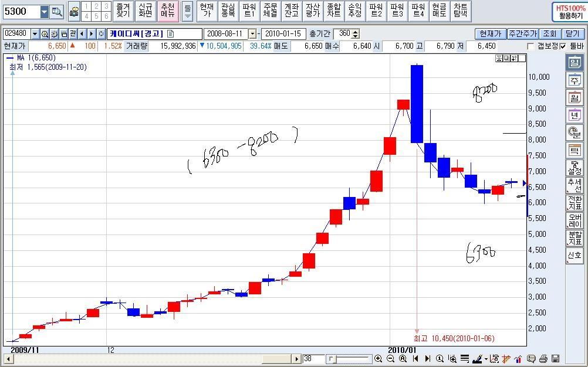Open the 추세선 trendline menu
Screen dimensions: 588x367
(574, 185)
